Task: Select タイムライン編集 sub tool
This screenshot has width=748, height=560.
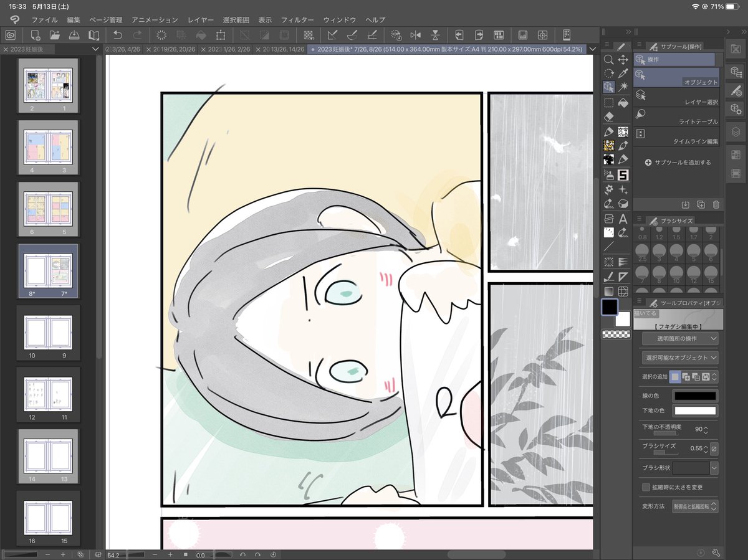Action: pos(676,136)
